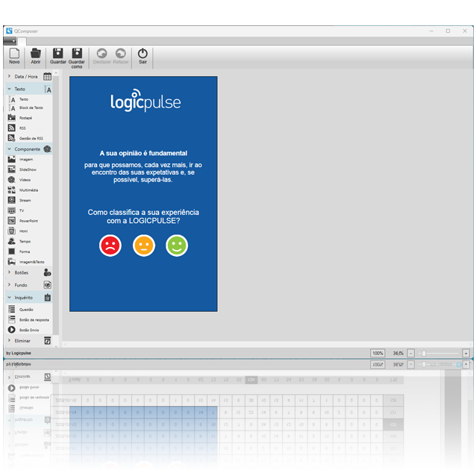The height and width of the screenshot is (476, 476).
Task: Click the canvas horizontal scrollbar
Action: 267,345
